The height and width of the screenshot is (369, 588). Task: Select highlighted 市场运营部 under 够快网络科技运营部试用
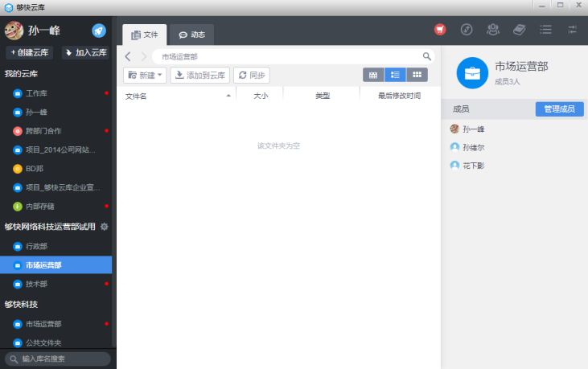coord(56,264)
